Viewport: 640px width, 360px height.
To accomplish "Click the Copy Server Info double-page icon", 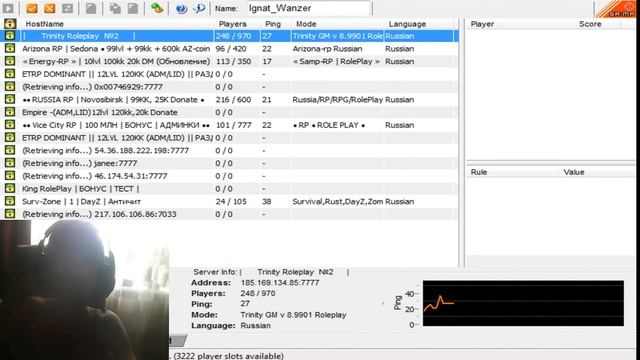I will (x=115, y=8).
